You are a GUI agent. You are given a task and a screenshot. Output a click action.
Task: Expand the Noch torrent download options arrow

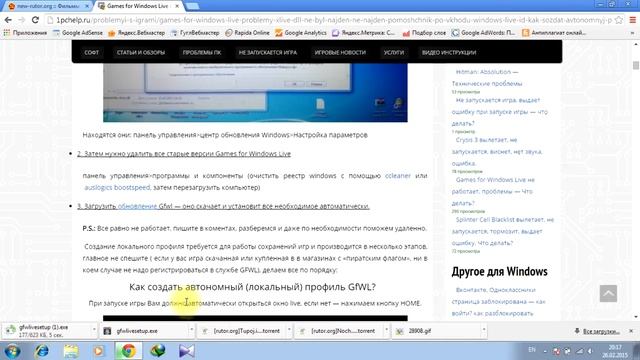click(x=386, y=330)
